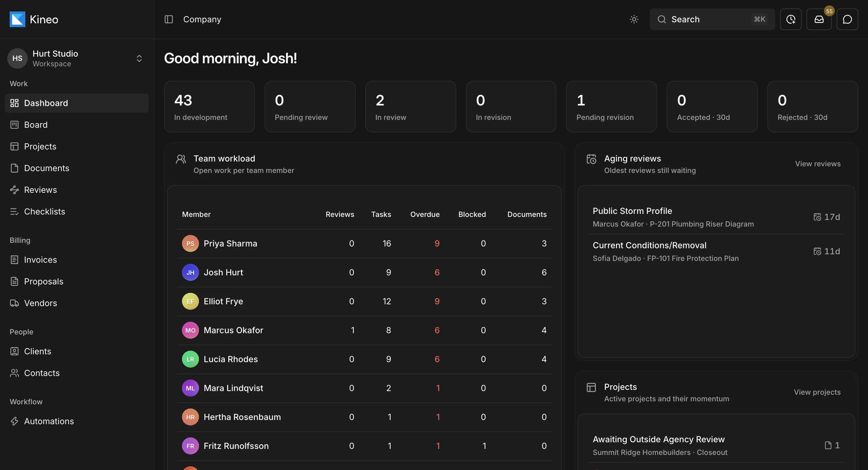Go to Dashboard in sidebar
Screen dimensions: 868x470
tap(77, 103)
